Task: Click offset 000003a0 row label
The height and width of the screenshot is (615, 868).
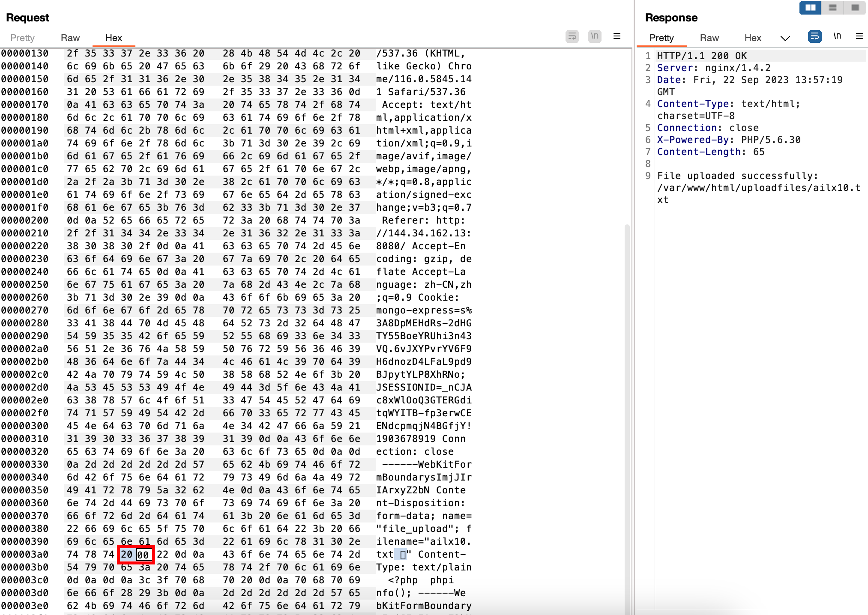Action: click(25, 555)
